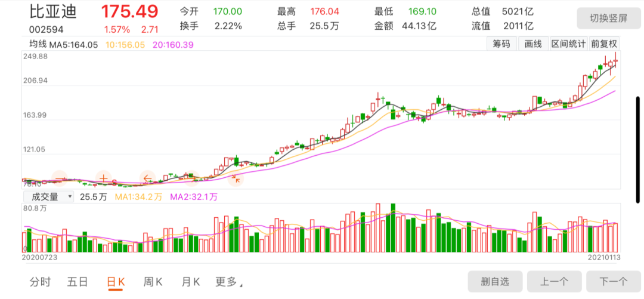Image resolution: width=644 pixels, height=299 pixels.
Task: Tap the plus zoom-in chart icon
Action: (x=104, y=178)
